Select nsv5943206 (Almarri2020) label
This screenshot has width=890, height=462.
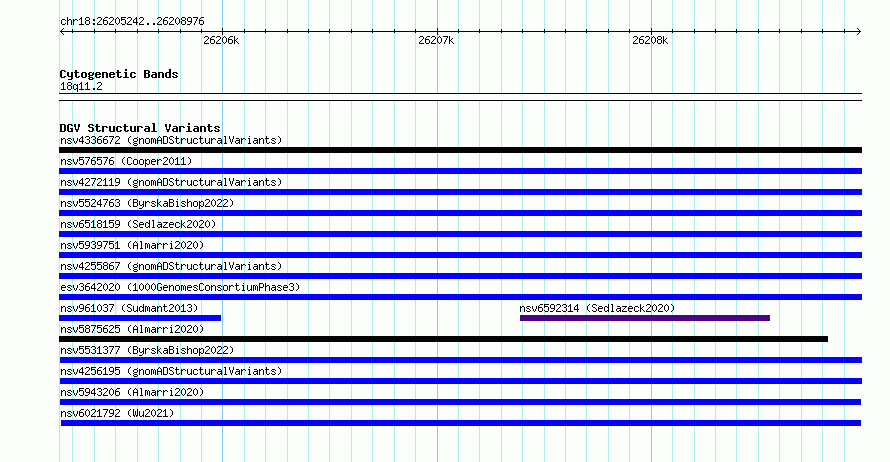[132, 392]
